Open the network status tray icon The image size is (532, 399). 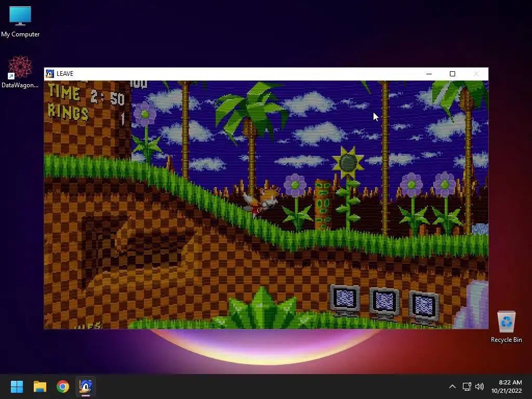coord(467,387)
